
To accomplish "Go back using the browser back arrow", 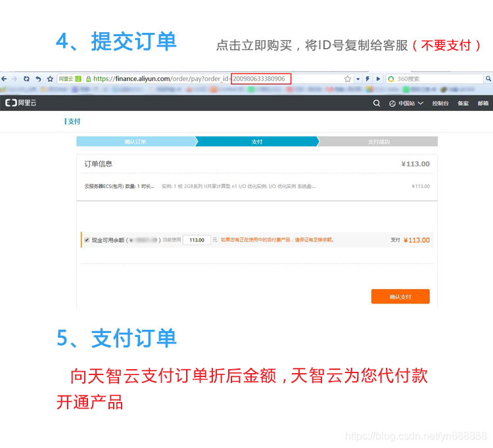I will coord(4,79).
